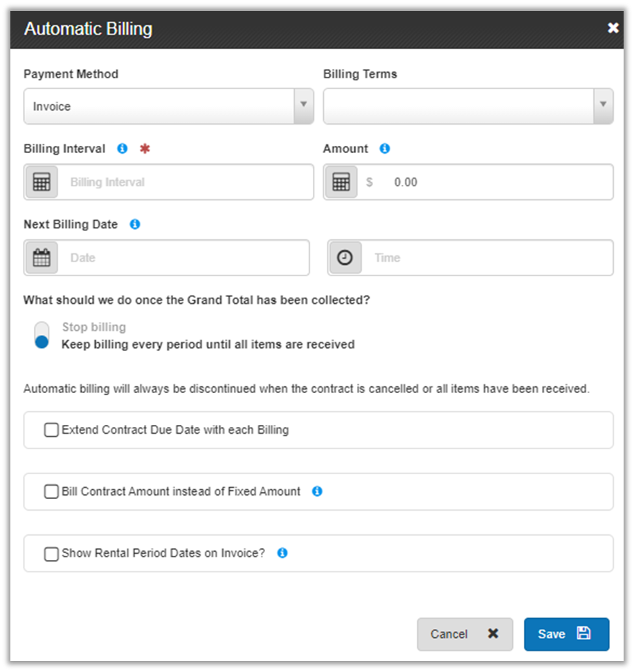Click the calculator icon beside Amount field
This screenshot has width=634, height=672.
point(341,182)
